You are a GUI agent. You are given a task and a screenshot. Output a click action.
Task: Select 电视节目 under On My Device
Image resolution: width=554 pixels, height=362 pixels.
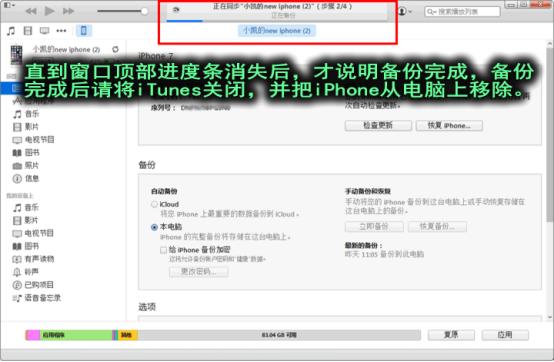[33, 233]
